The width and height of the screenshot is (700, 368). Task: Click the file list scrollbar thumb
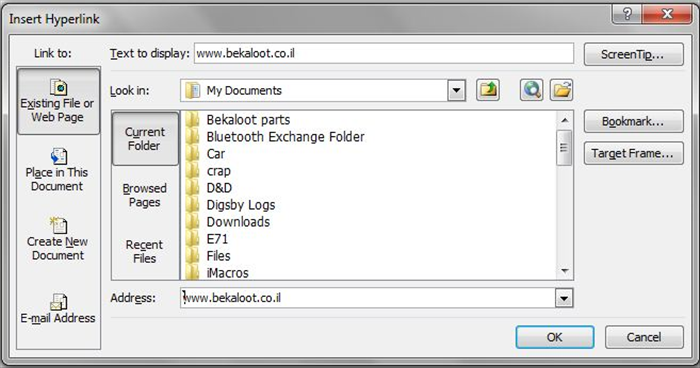[564, 148]
